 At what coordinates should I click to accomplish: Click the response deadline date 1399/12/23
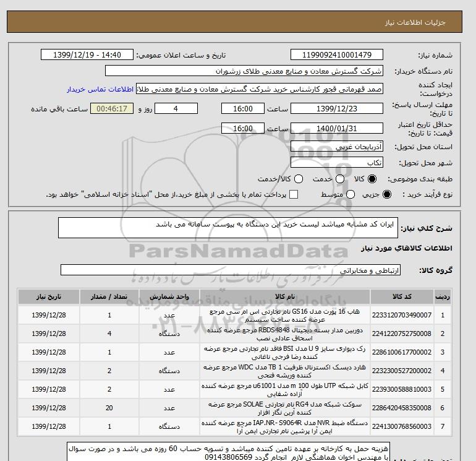(x=337, y=108)
